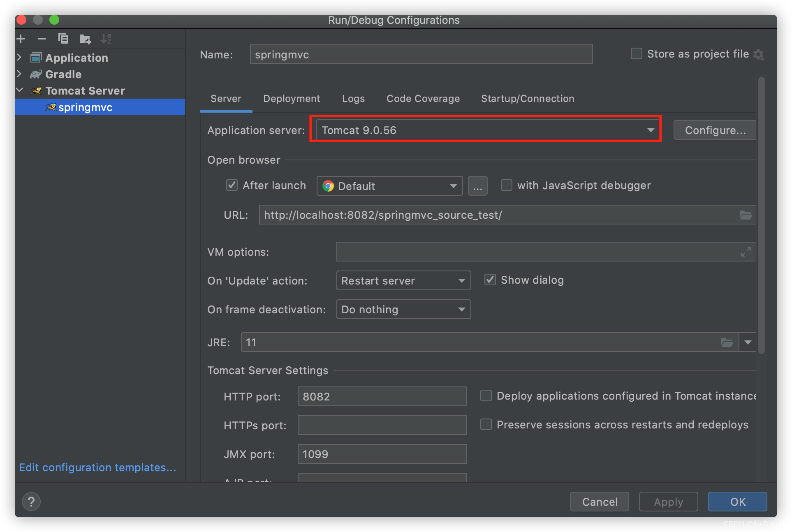Click the expand icon in VM options field
This screenshot has height=532, width=792.
[x=746, y=252]
